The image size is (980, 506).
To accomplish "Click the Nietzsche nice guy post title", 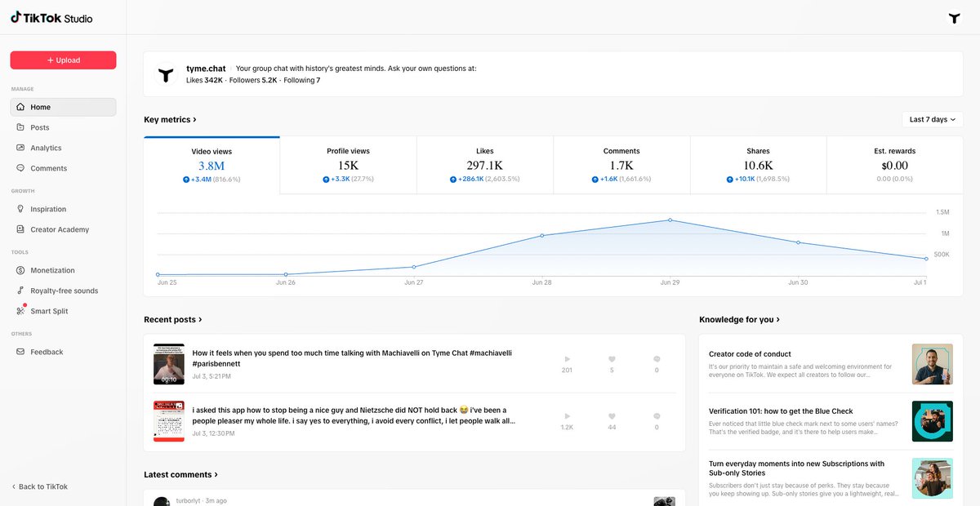I will pyautogui.click(x=354, y=415).
